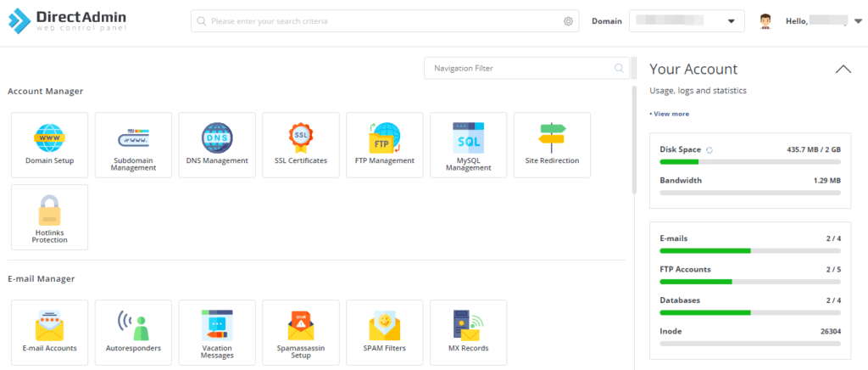Click the search settings gear icon
The height and width of the screenshot is (370, 868).
click(569, 21)
